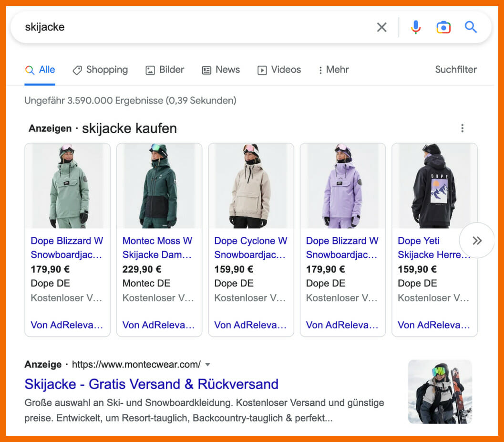504x442 pixels.
Task: Click the Bilder image icon
Action: click(150, 70)
